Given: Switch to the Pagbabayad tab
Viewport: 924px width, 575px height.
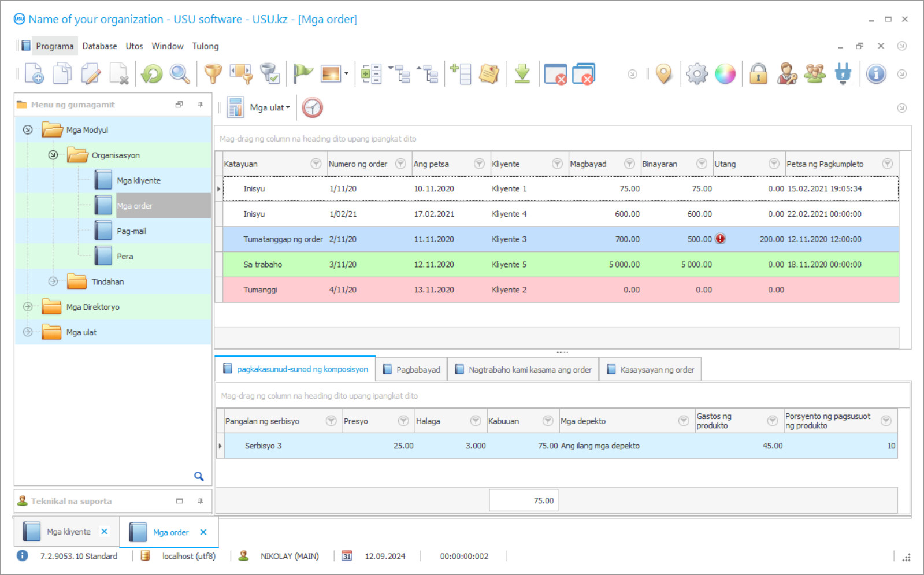Looking at the screenshot, I should point(411,370).
